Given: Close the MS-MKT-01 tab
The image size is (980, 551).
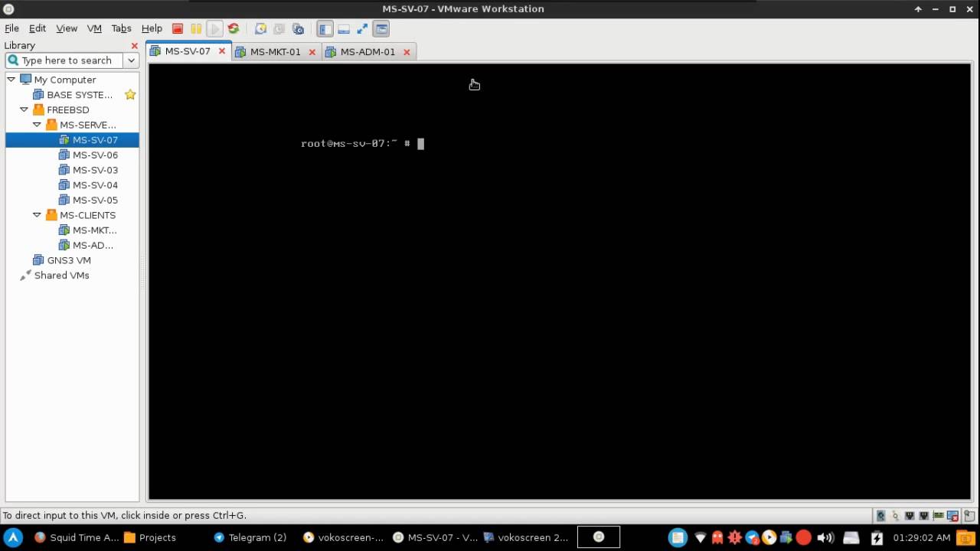Looking at the screenshot, I should coord(312,52).
